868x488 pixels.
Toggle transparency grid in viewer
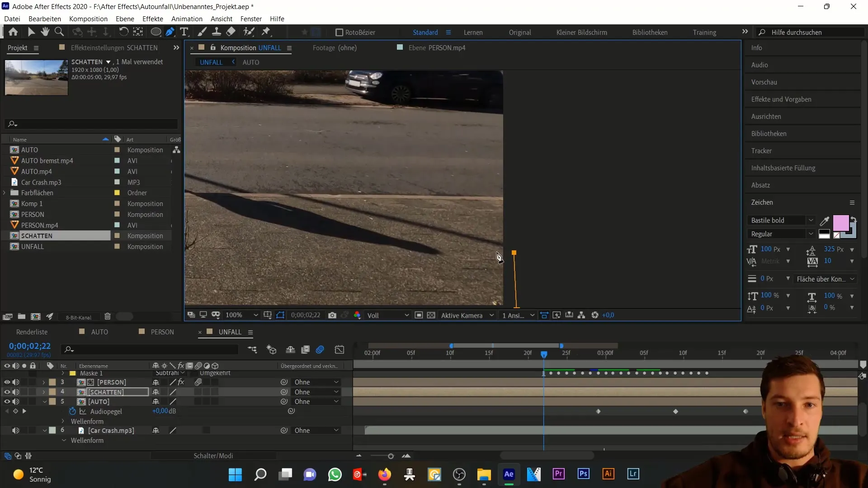[431, 315]
